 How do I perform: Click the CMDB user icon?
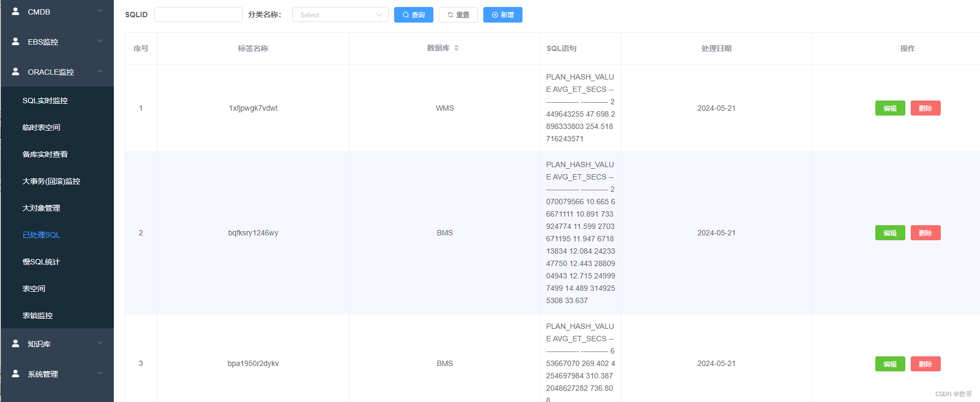[16, 11]
